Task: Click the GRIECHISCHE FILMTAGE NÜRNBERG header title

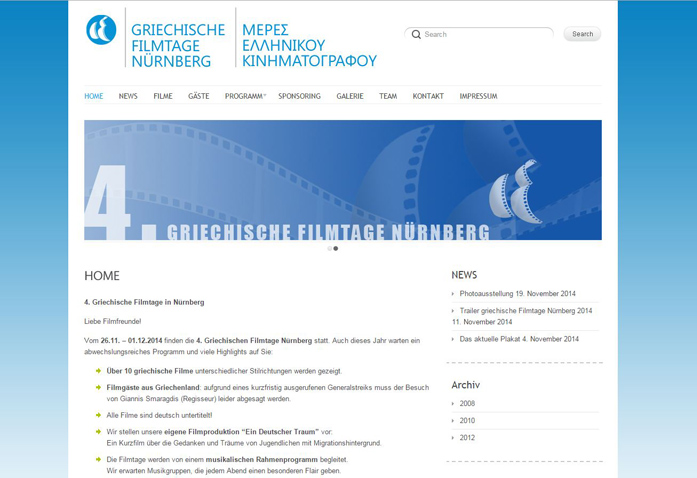Action: click(178, 45)
